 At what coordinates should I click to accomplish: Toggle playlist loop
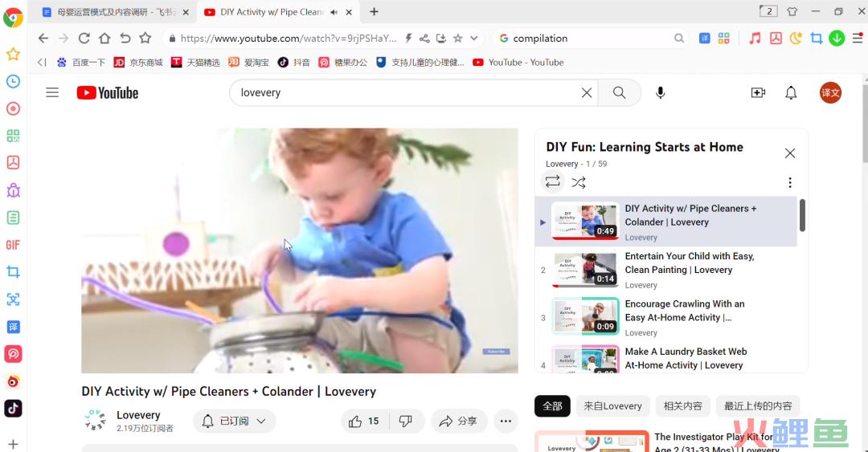(x=552, y=182)
